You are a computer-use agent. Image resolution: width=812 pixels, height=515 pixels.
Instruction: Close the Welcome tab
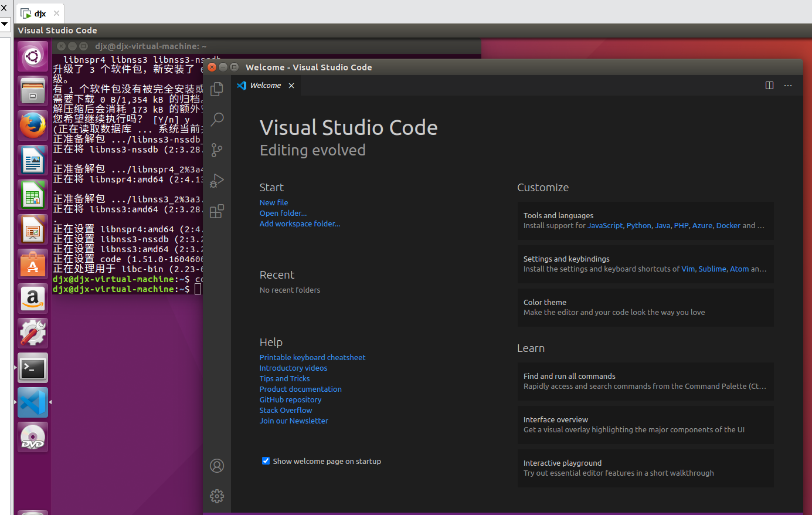pos(291,86)
